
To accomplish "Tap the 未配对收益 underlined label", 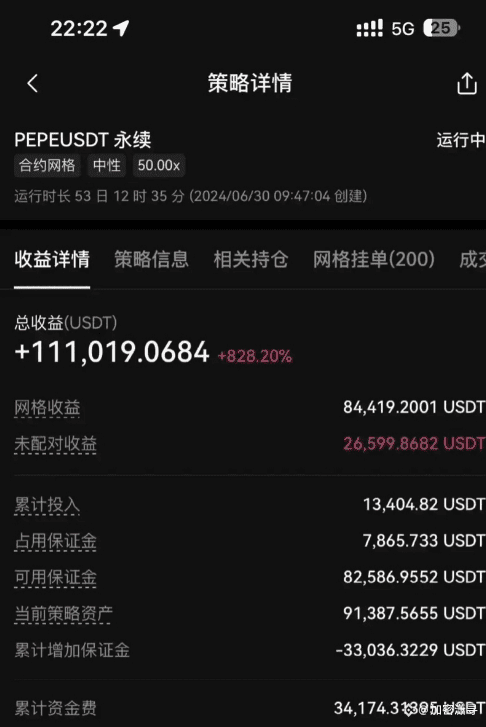I will tap(55, 444).
